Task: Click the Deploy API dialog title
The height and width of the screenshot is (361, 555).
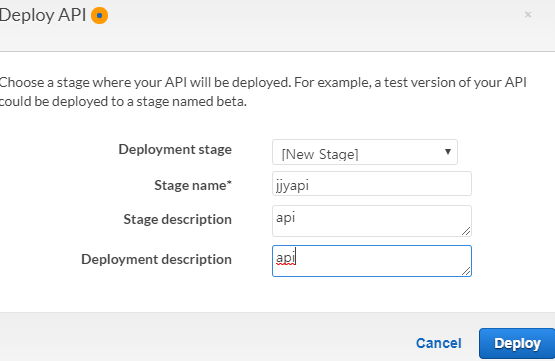Action: point(43,15)
